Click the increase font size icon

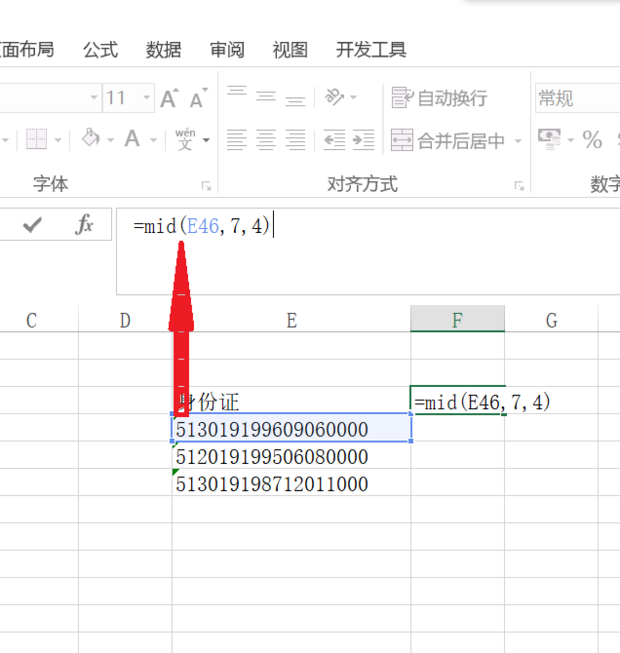coord(169,98)
